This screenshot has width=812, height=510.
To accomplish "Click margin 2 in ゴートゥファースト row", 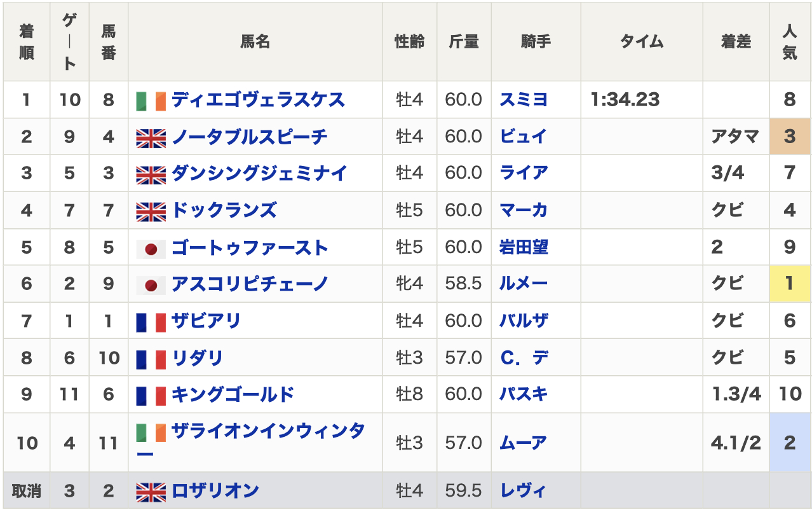I will (x=717, y=247).
